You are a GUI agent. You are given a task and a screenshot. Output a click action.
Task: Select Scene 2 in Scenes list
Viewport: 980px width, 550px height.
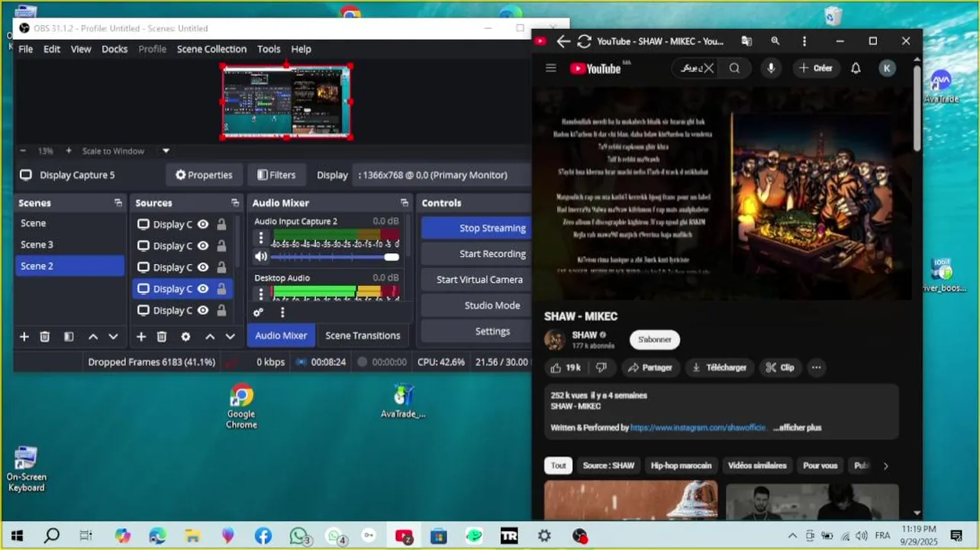point(70,266)
